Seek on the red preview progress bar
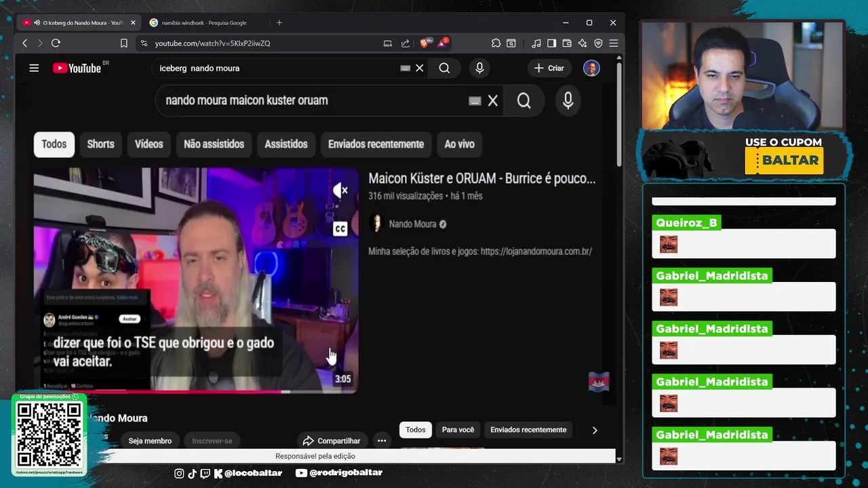This screenshot has height=488, width=868. (195, 391)
